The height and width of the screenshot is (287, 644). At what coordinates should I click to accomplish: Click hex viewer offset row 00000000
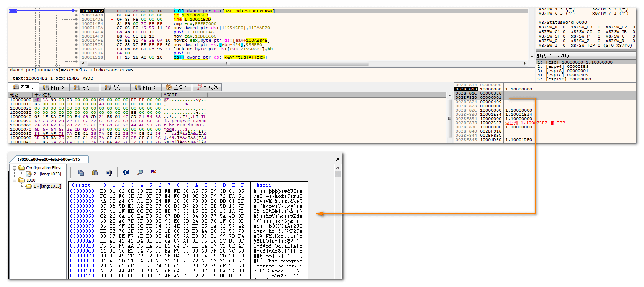click(x=82, y=191)
